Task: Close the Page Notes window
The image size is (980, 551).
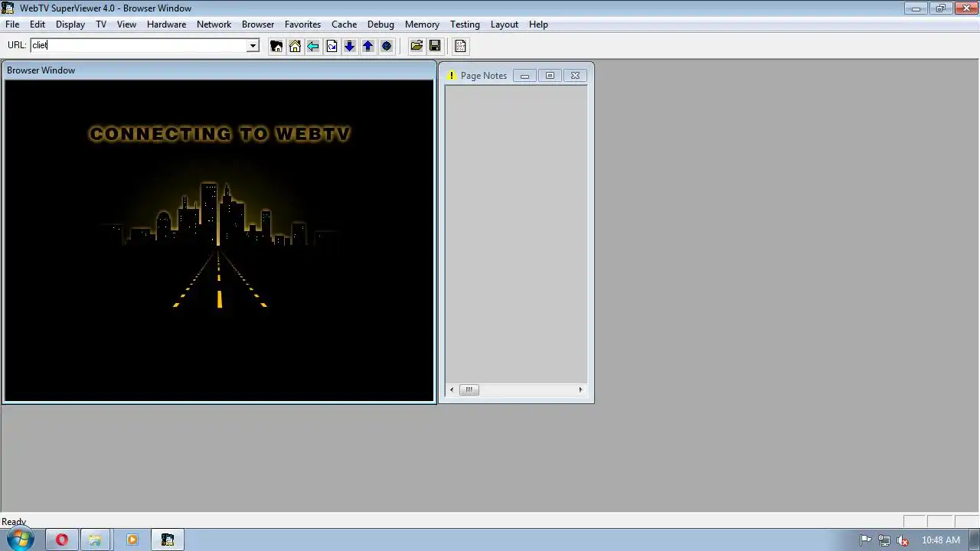Action: point(575,75)
